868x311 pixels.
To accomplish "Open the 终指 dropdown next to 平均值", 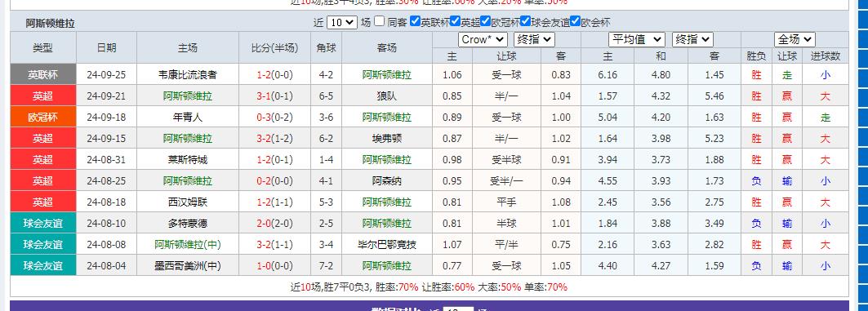I will (x=692, y=40).
